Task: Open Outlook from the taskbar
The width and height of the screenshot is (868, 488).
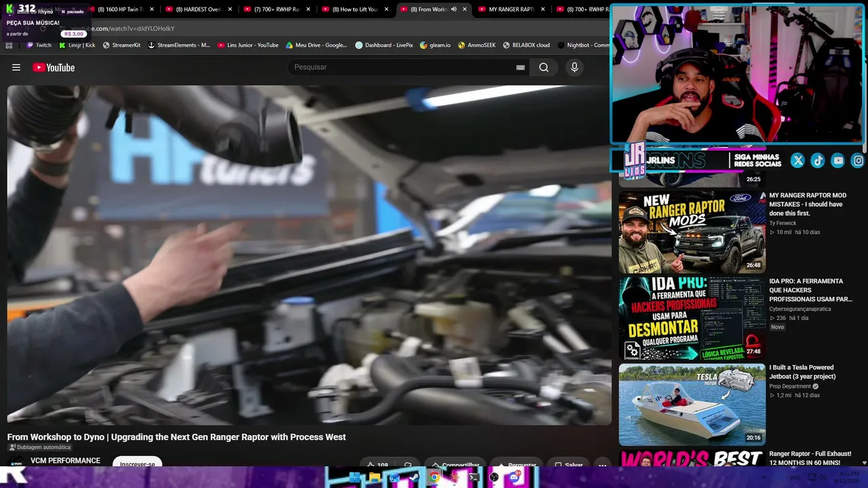Action: [x=394, y=478]
